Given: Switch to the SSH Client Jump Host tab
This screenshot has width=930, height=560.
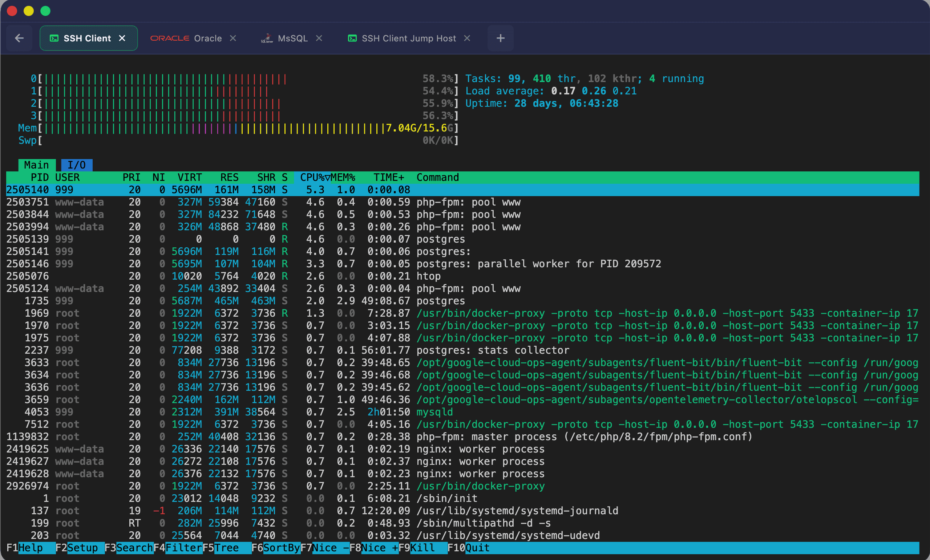Looking at the screenshot, I should [409, 38].
